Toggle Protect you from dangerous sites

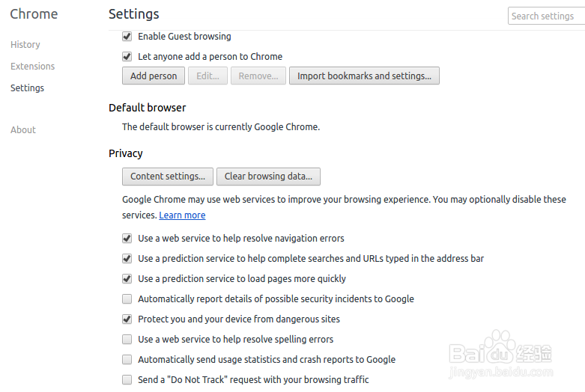[x=127, y=319]
